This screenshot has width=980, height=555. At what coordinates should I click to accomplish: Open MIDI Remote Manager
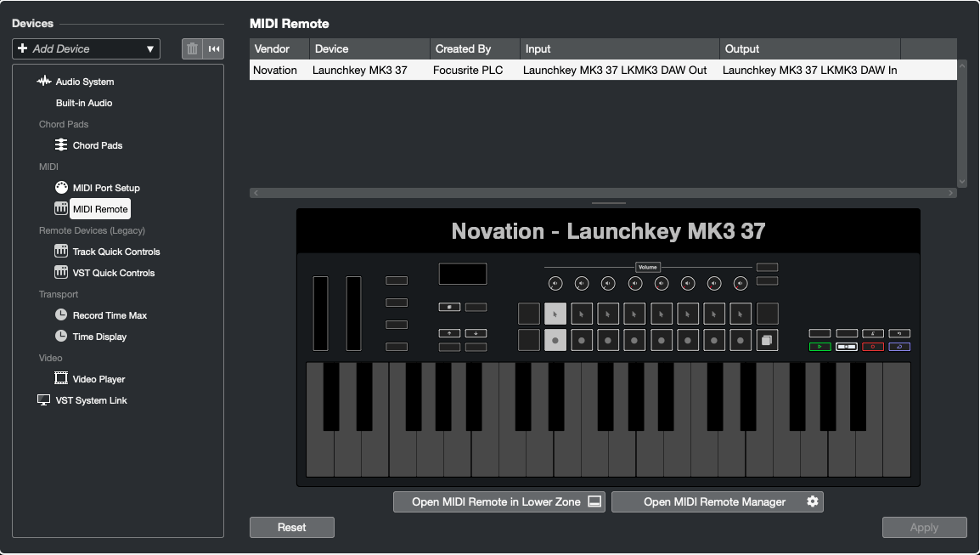(x=718, y=501)
